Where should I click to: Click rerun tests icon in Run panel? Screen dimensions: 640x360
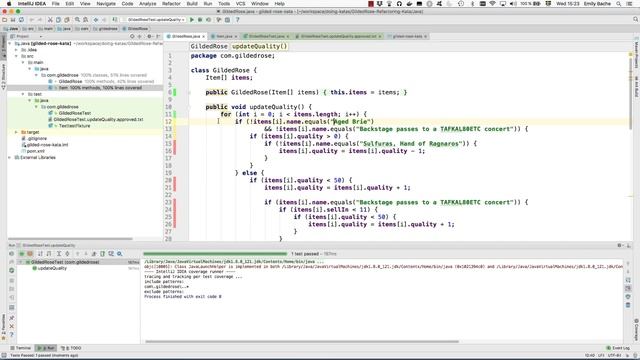coord(11,254)
